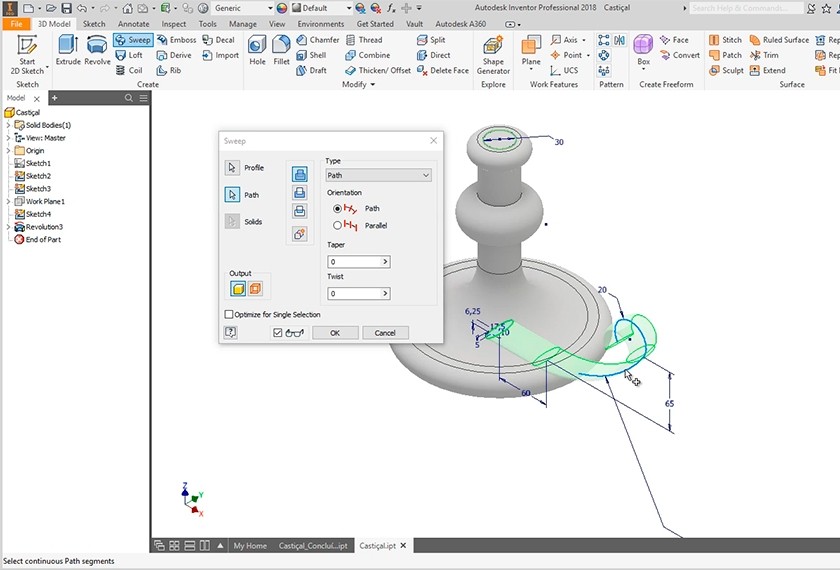This screenshot has width=840, height=570.
Task: Choose Solid output in Sweep dialog
Action: (x=238, y=289)
